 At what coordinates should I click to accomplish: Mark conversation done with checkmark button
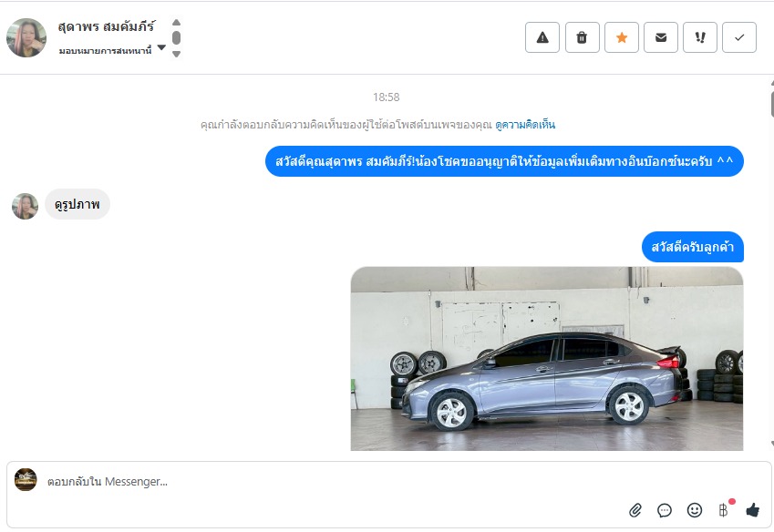[739, 37]
